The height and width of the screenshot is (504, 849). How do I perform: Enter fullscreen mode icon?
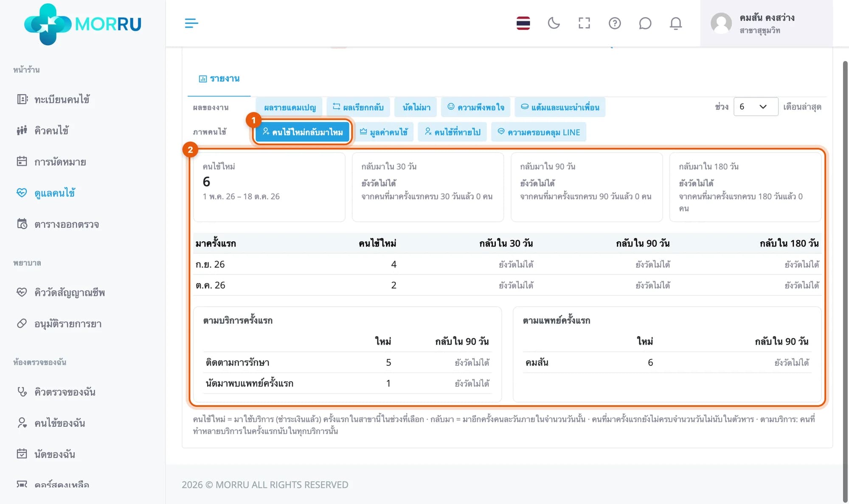[584, 23]
